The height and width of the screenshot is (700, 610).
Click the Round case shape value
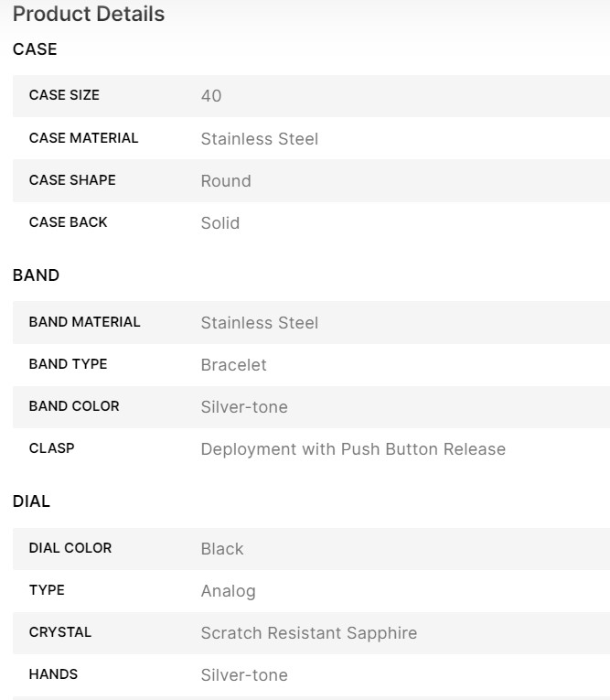tap(226, 181)
